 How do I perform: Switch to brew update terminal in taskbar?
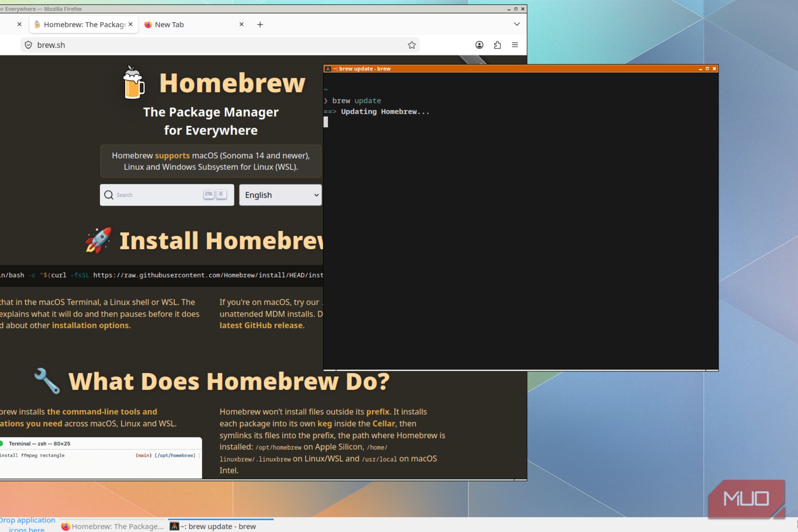coord(221,526)
